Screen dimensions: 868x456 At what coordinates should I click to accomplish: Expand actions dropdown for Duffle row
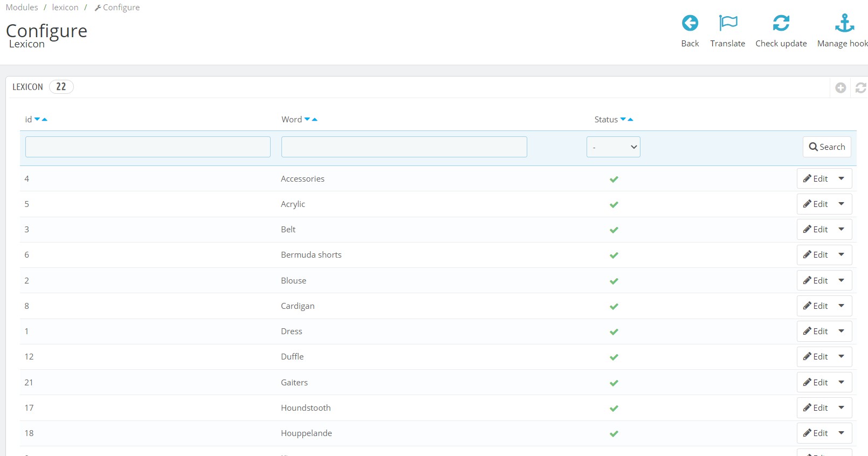pos(842,356)
